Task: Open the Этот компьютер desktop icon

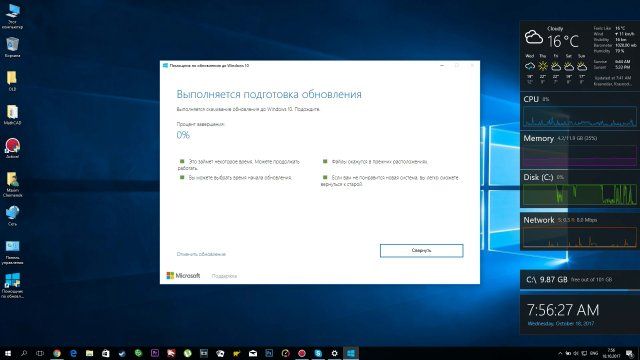Action: point(12,16)
